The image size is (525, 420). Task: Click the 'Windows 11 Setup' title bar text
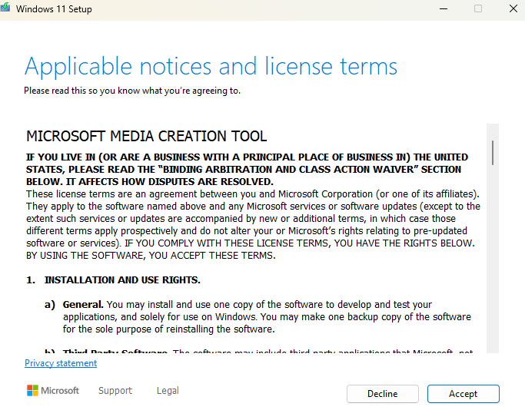pos(54,9)
